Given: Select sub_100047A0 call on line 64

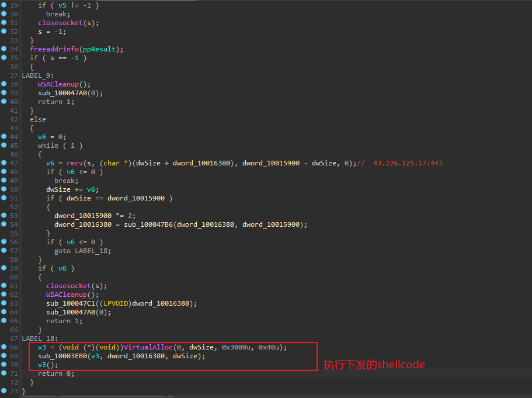Looking at the screenshot, I should 71,313.
